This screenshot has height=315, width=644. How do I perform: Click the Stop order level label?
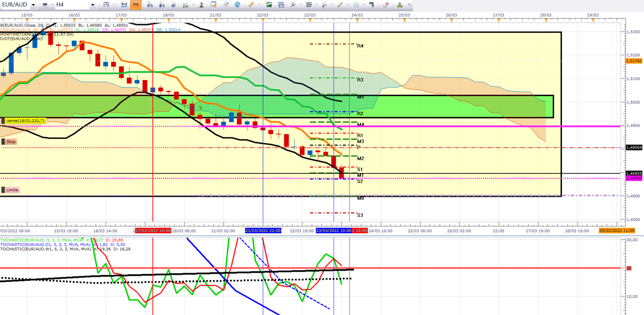tap(11, 142)
